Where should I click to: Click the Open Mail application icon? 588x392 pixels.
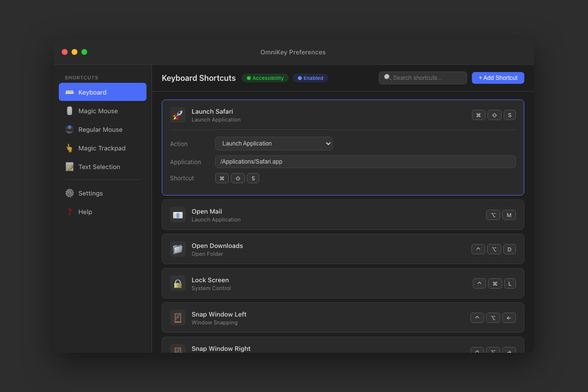(x=177, y=215)
